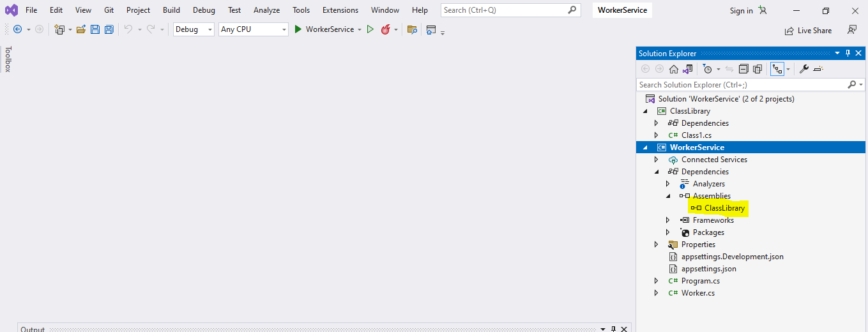The height and width of the screenshot is (332, 868).
Task: Click the browser window icon in main toolbar
Action: [431, 29]
